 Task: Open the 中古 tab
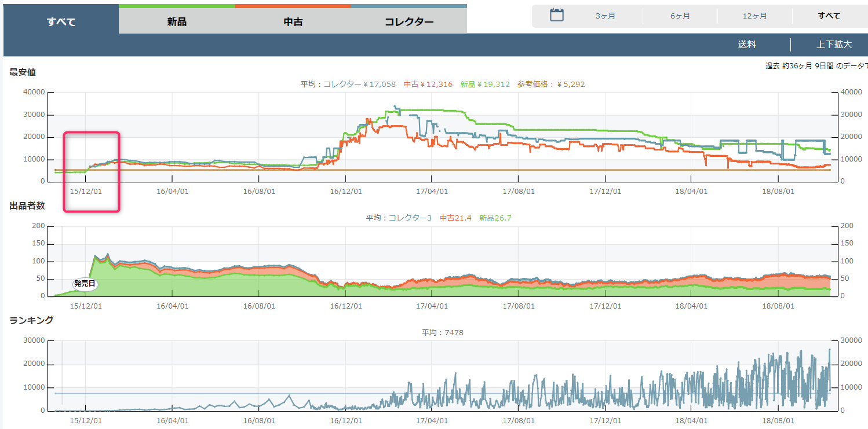pos(293,22)
